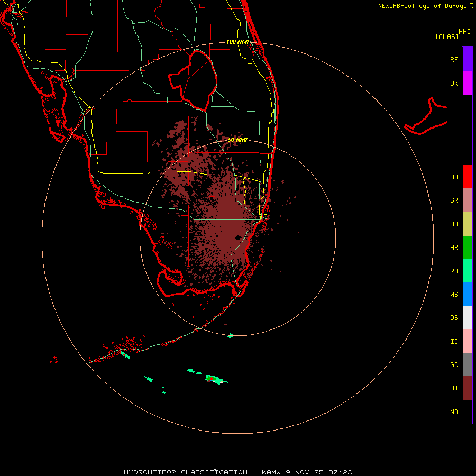Click the WS legend label

454,295
